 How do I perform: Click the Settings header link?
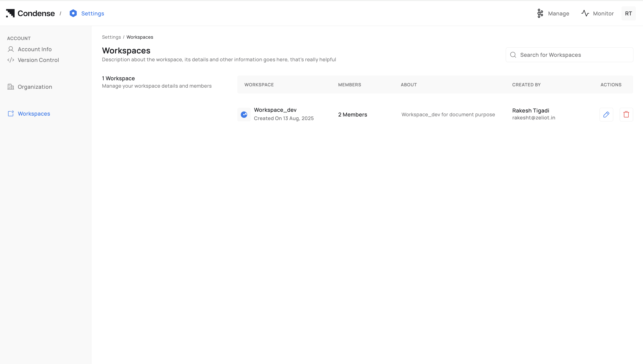92,13
